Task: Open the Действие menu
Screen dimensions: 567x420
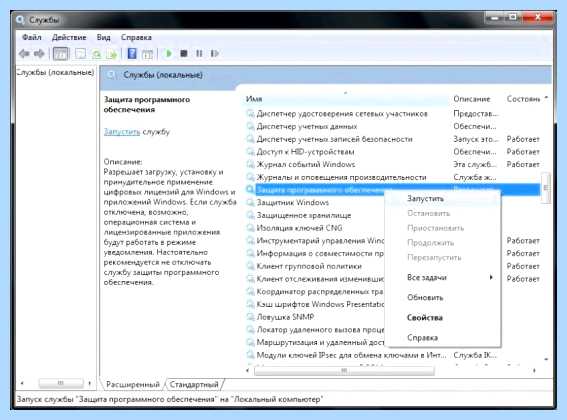Action: click(x=69, y=37)
